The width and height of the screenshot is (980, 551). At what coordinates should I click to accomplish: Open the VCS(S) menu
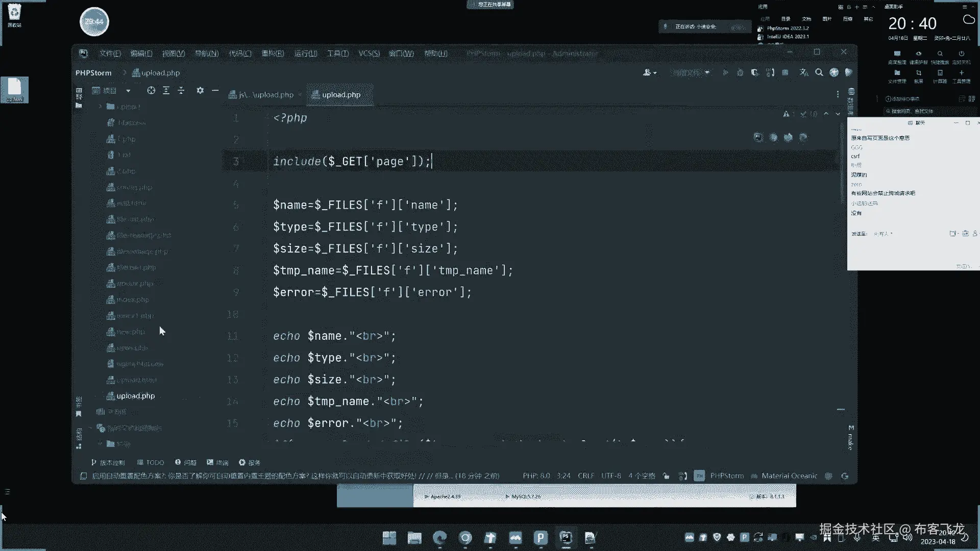(x=369, y=54)
